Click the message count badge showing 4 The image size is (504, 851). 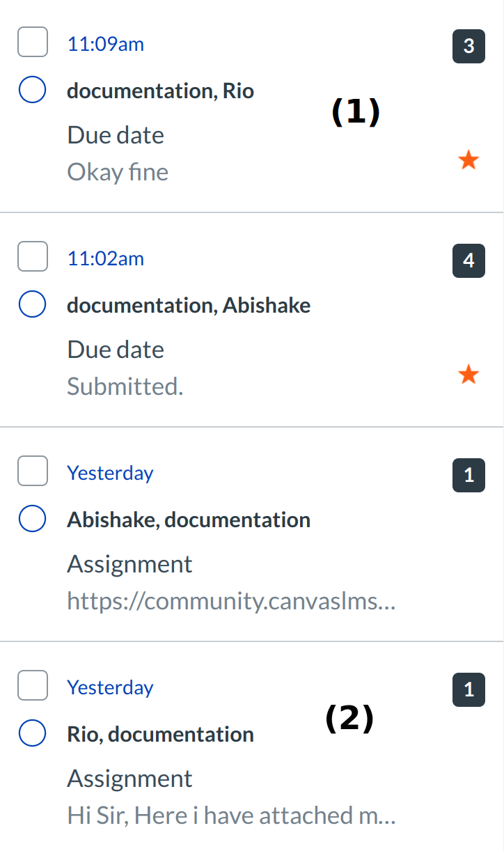click(468, 261)
